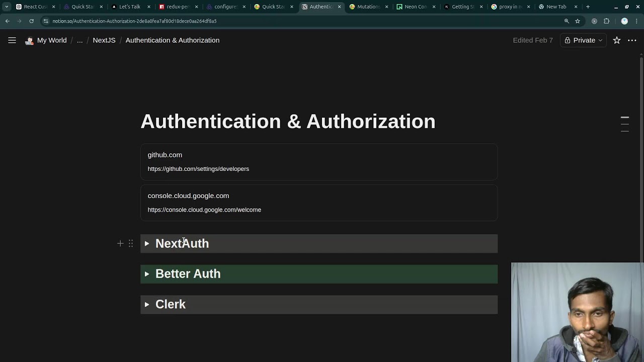This screenshot has height=362, width=644.
Task: Close the Let's Talk tab
Action: pyautogui.click(x=148, y=7)
